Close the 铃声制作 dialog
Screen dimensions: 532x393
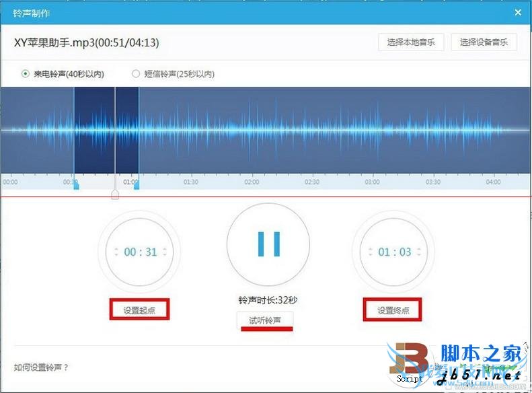coord(518,13)
